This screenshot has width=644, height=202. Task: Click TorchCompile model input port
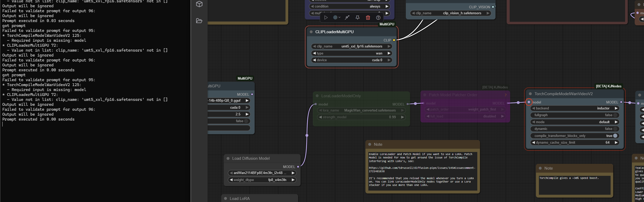529,102
